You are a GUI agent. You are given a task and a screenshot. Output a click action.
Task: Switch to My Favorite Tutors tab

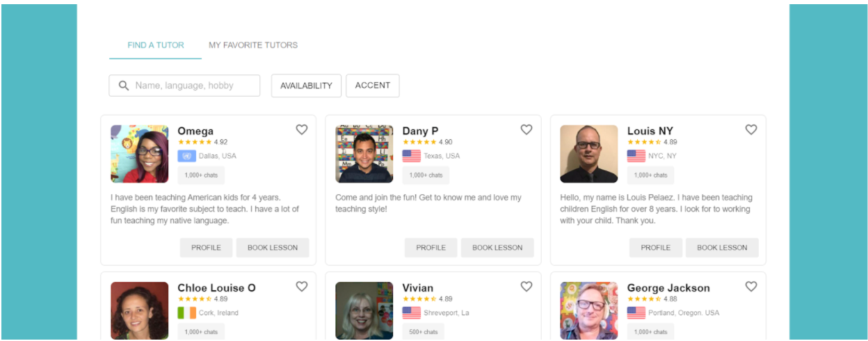[253, 45]
